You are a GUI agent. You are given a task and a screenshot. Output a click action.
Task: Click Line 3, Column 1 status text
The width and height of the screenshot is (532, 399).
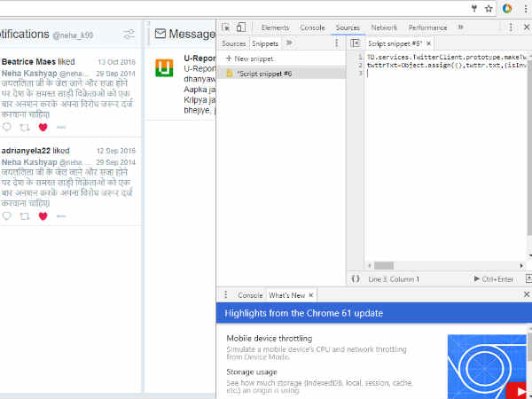point(394,279)
